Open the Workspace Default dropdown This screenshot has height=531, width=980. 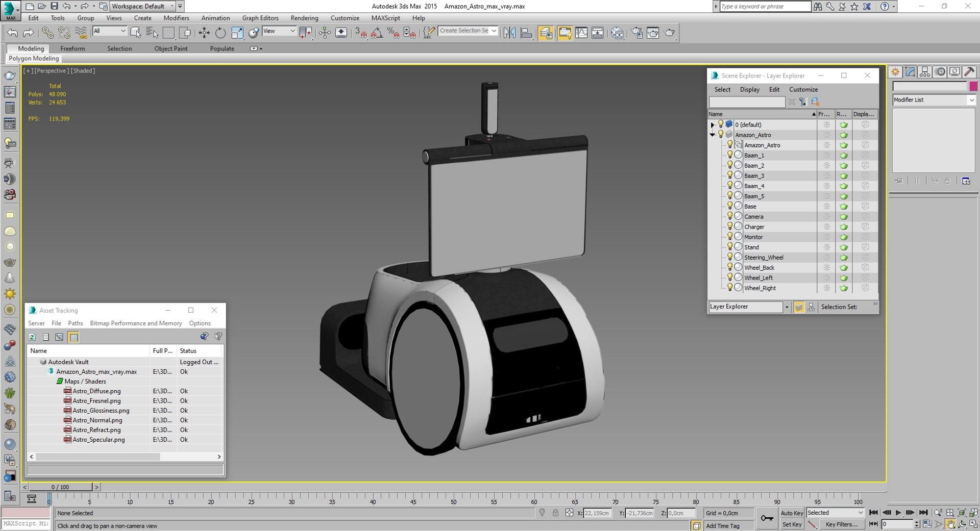point(143,6)
